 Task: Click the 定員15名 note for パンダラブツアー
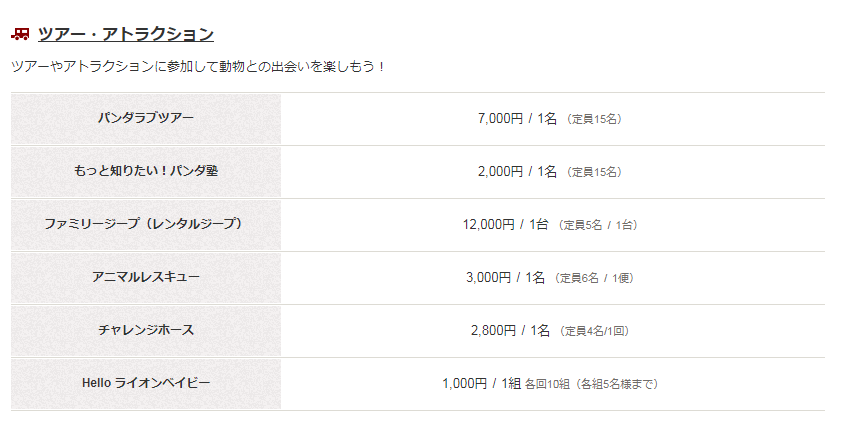coord(594,119)
